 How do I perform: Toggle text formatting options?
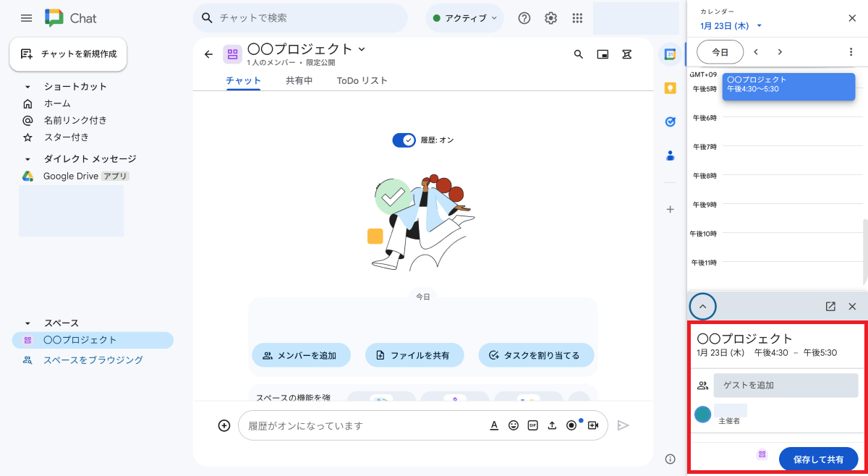[x=494, y=425]
